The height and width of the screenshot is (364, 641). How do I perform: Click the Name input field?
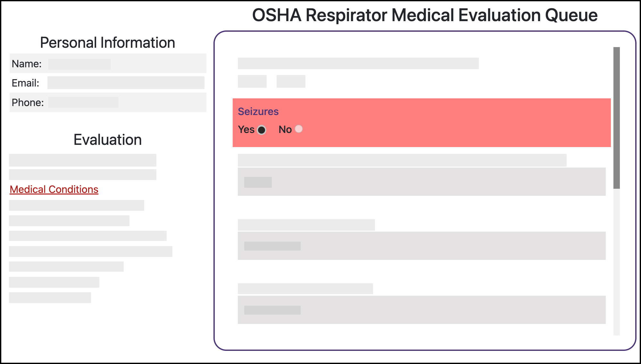point(79,64)
